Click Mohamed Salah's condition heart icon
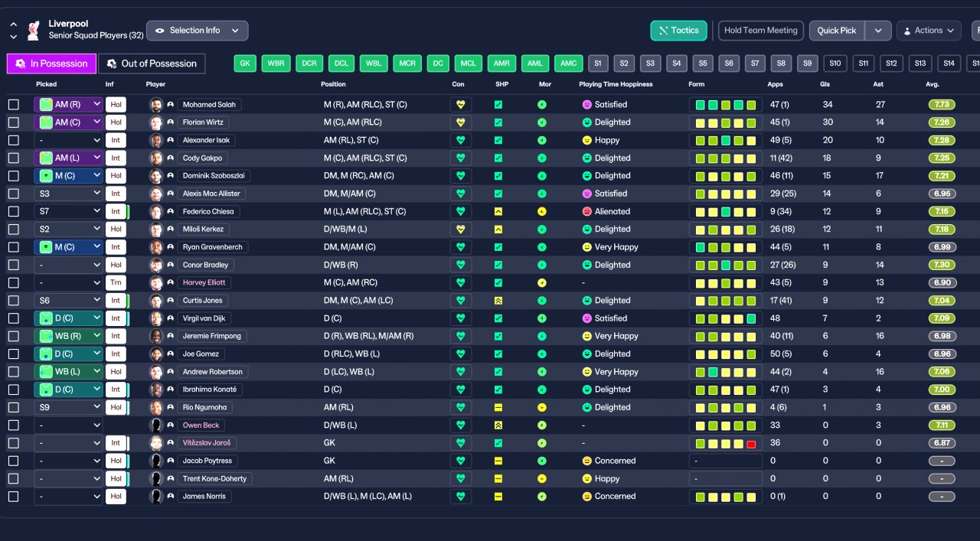The height and width of the screenshot is (541, 980). click(x=461, y=105)
